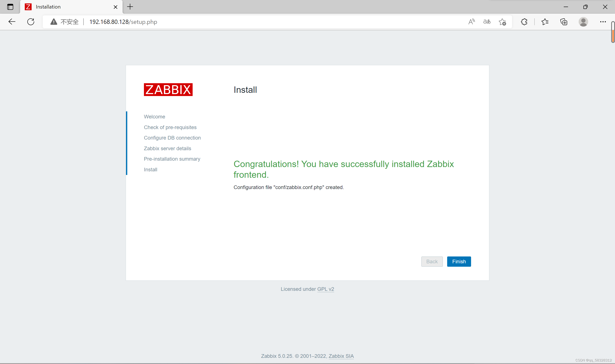This screenshot has width=615, height=364.
Task: Click the Back button
Action: click(432, 261)
